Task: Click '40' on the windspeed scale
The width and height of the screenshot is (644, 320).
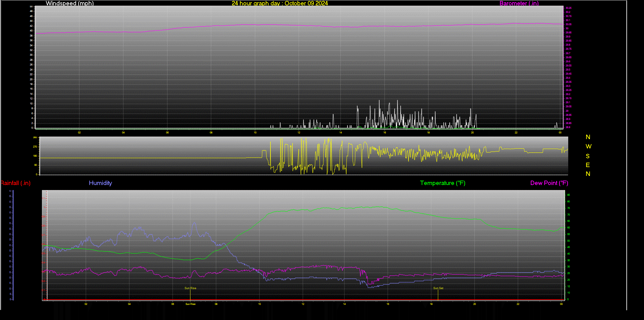Action: pyautogui.click(x=31, y=31)
